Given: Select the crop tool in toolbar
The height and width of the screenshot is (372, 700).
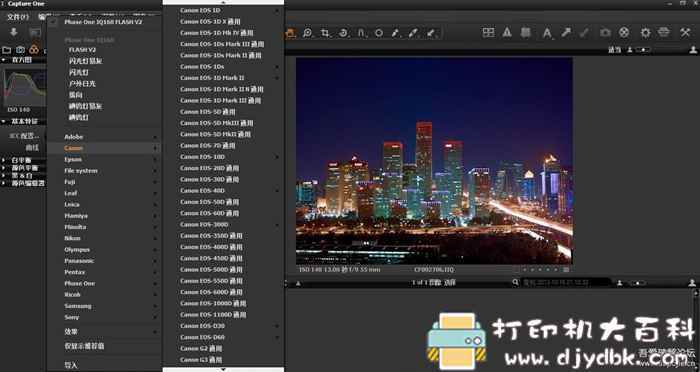Looking at the screenshot, I should [325, 33].
